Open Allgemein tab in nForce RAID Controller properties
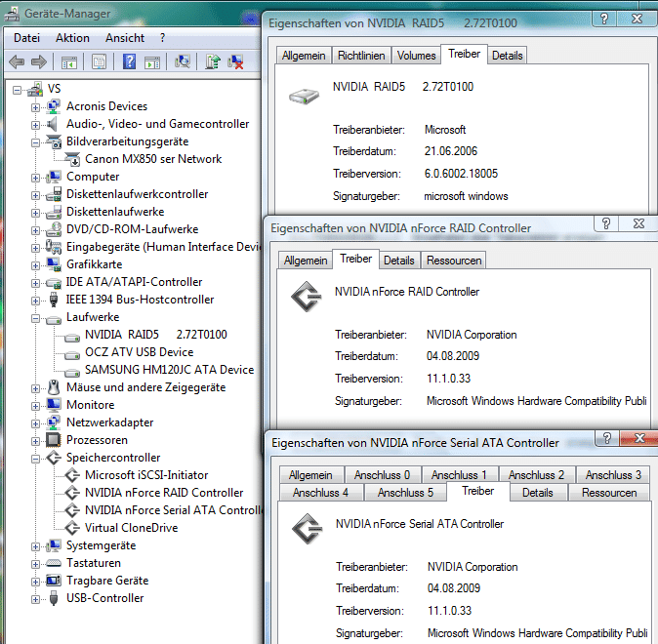Viewport: 658px width, 644px height. pyautogui.click(x=306, y=261)
